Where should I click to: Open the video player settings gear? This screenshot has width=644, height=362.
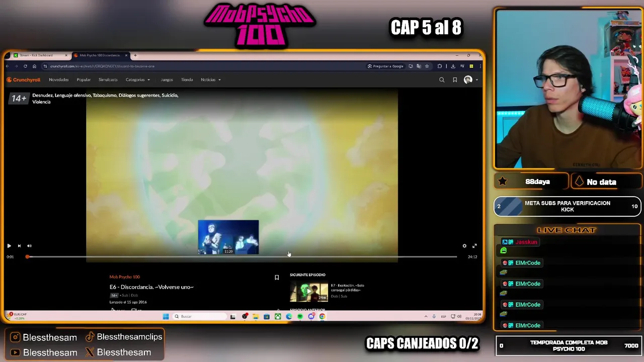pos(464,246)
